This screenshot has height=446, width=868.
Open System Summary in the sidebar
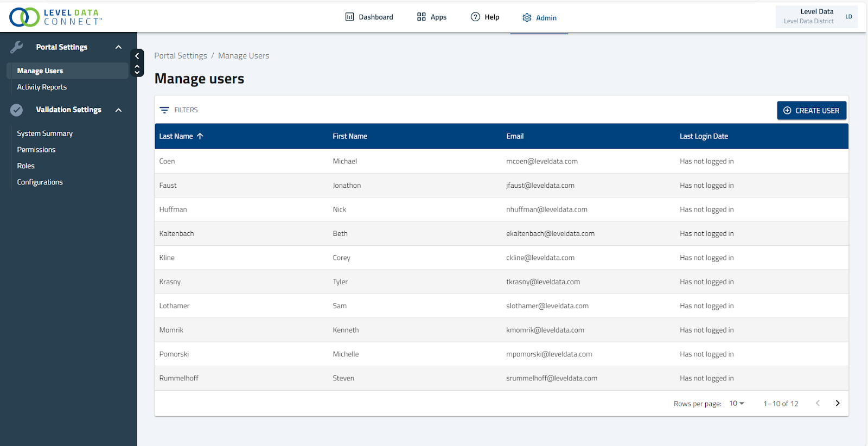pyautogui.click(x=44, y=133)
